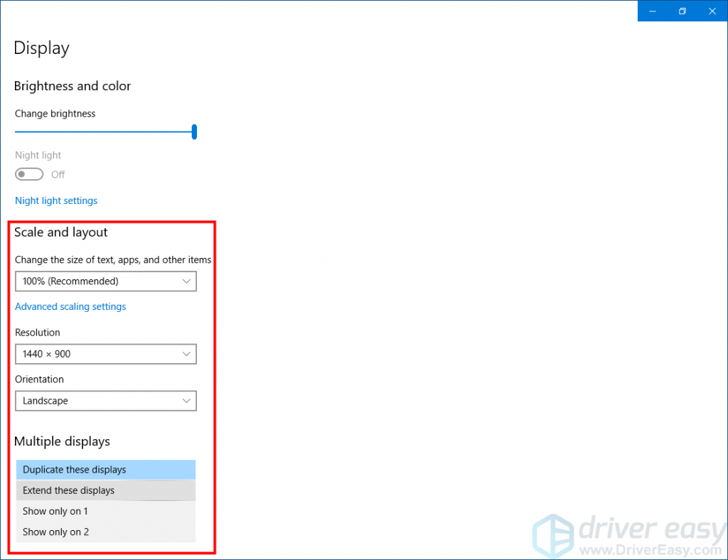The width and height of the screenshot is (728, 560).
Task: Click the minimize icon in title bar
Action: coord(652,11)
